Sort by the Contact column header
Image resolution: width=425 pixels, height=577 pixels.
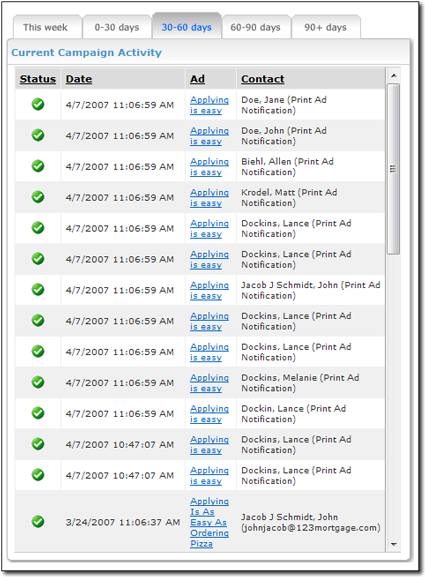point(263,79)
